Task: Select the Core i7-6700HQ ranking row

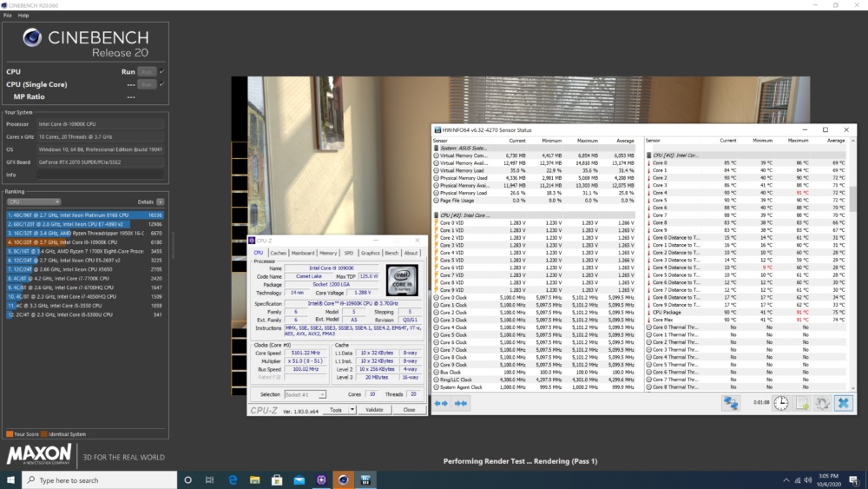Action: pyautogui.click(x=85, y=287)
